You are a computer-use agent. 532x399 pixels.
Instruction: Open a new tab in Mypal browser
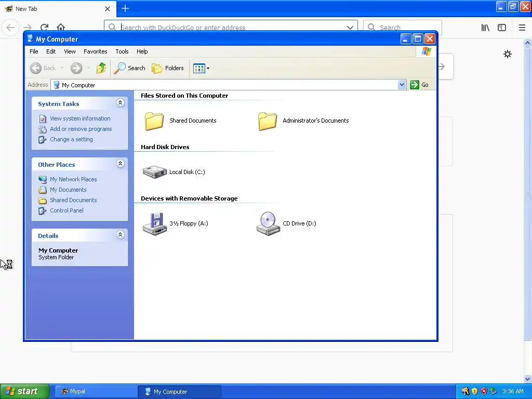[x=125, y=8]
